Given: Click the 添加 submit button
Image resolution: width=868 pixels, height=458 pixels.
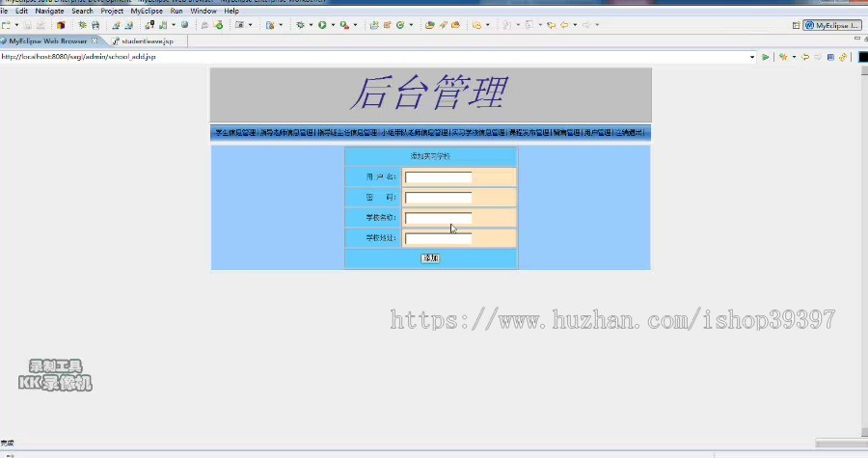Looking at the screenshot, I should click(x=431, y=258).
